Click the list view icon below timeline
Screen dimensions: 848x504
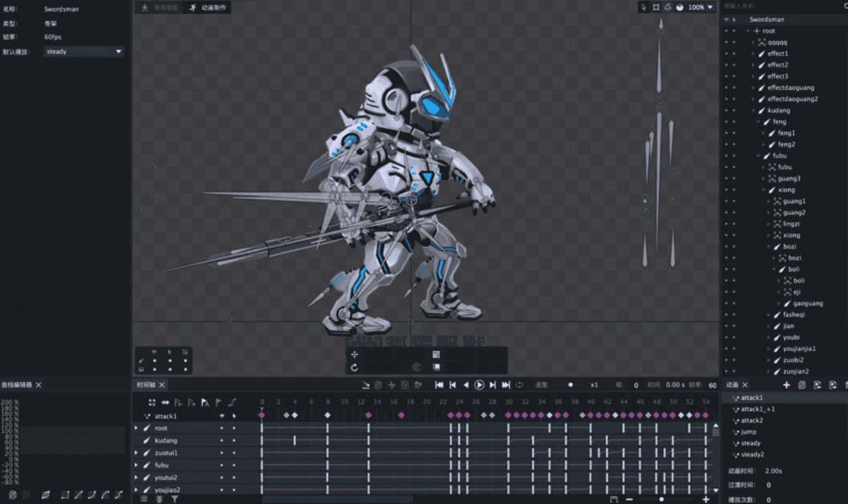coord(144,499)
